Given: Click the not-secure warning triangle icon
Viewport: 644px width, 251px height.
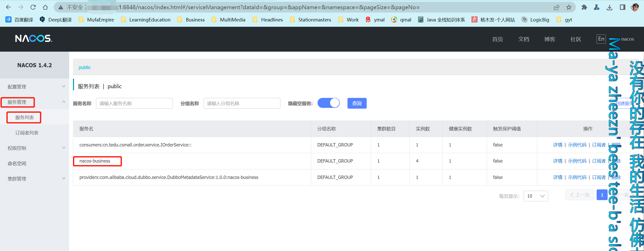Looking at the screenshot, I should (61, 7).
